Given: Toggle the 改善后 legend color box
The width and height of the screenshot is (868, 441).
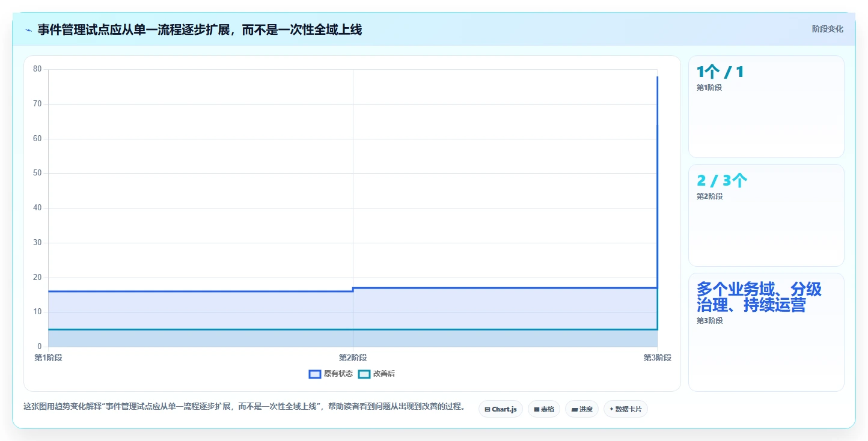Looking at the screenshot, I should click(x=364, y=374).
